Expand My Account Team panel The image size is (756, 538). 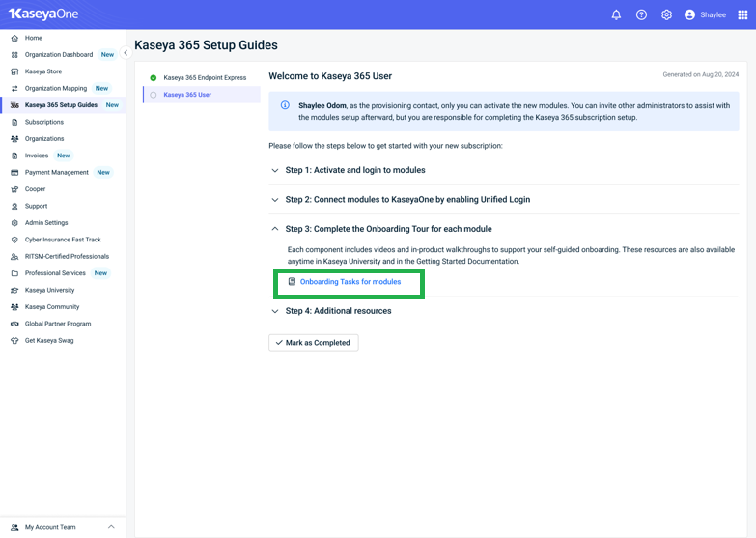pos(111,527)
